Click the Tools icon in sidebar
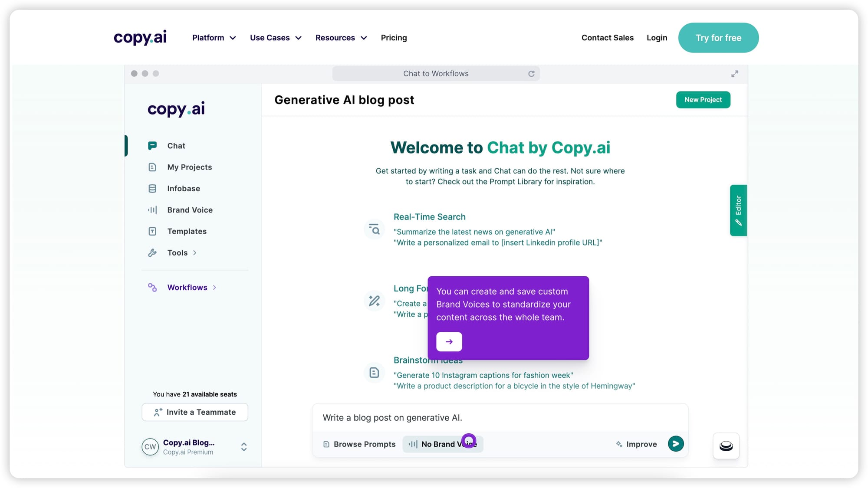The image size is (868, 488). [153, 252]
